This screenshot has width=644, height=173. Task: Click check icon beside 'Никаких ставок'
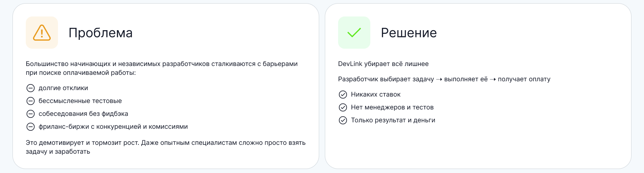coord(343,95)
